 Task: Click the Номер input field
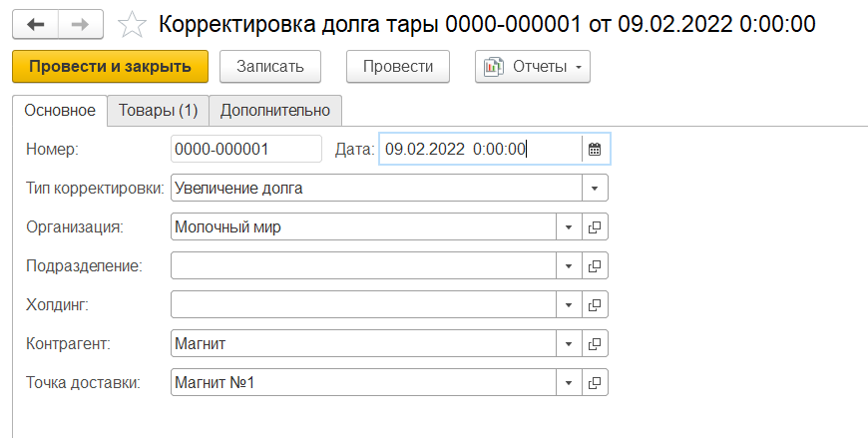(x=245, y=150)
